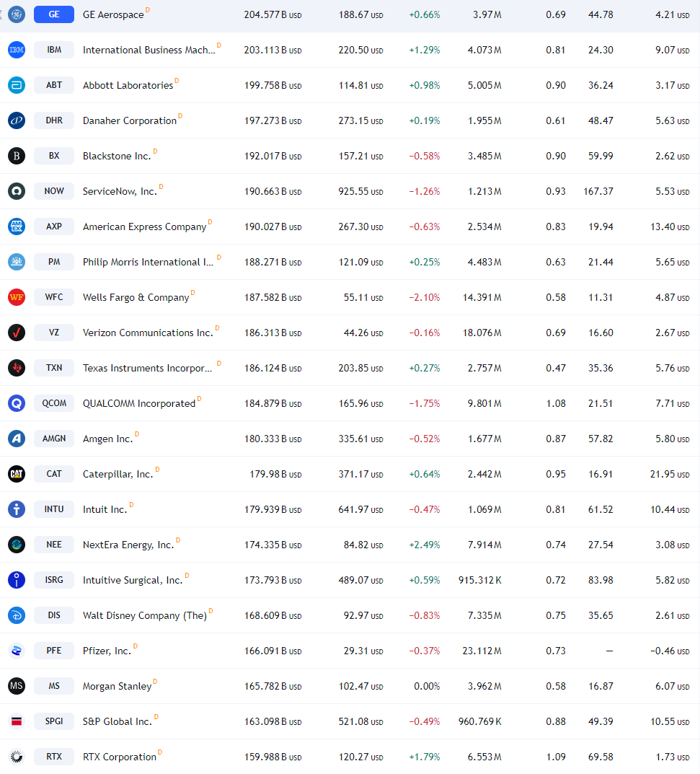700x774 pixels.
Task: Click S&P Global price 521.08 USD
Action: click(x=360, y=721)
